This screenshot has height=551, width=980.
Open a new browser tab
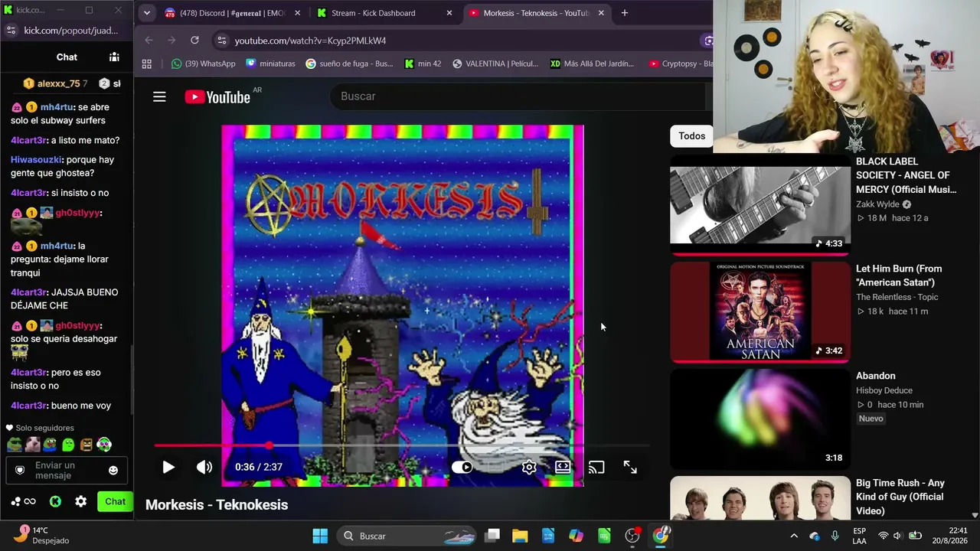click(625, 13)
